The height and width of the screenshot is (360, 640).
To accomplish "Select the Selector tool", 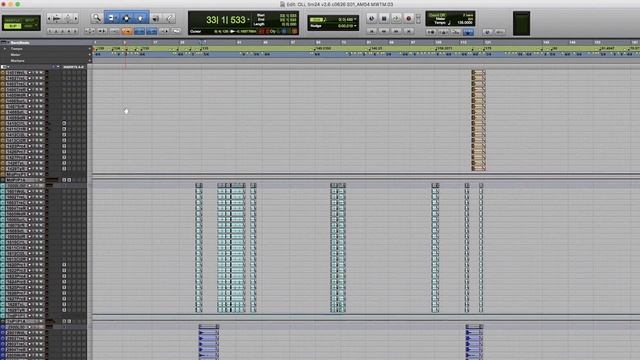I will coord(126,18).
